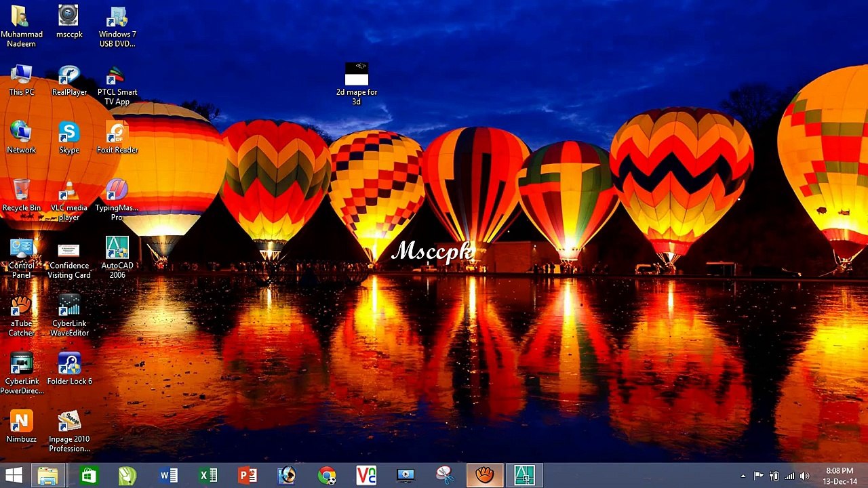868x488 pixels.
Task: Show hidden system tray icons
Action: (x=743, y=476)
